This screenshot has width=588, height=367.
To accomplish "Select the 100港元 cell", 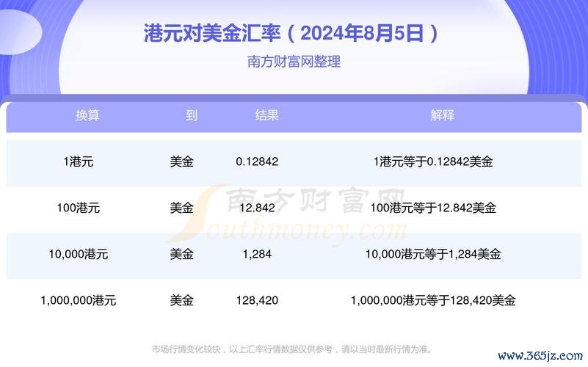I will [x=79, y=208].
